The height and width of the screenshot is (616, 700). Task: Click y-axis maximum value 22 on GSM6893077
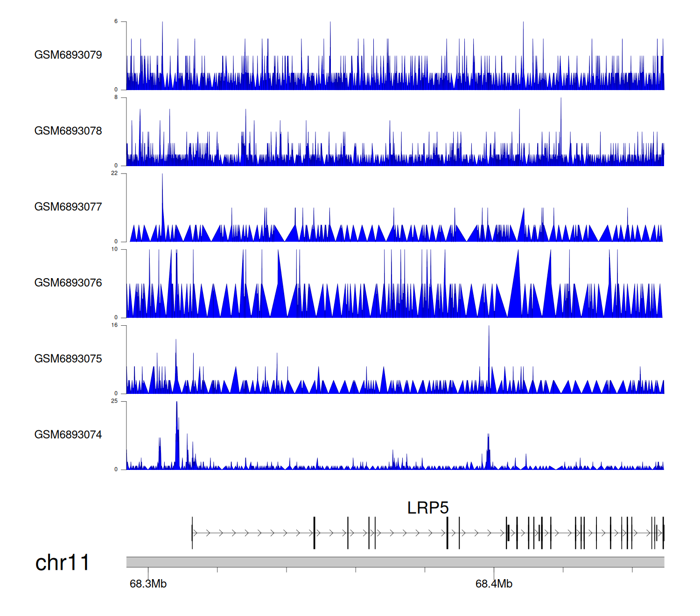point(114,174)
